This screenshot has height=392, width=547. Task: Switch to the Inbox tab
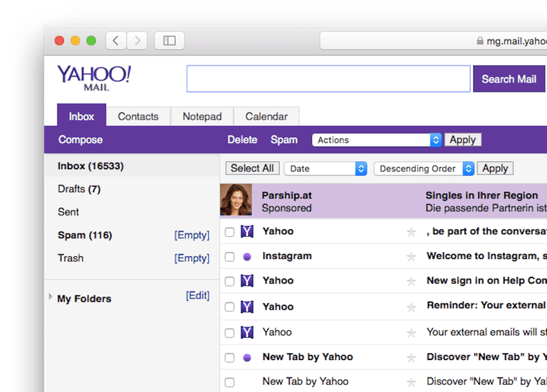[82, 116]
